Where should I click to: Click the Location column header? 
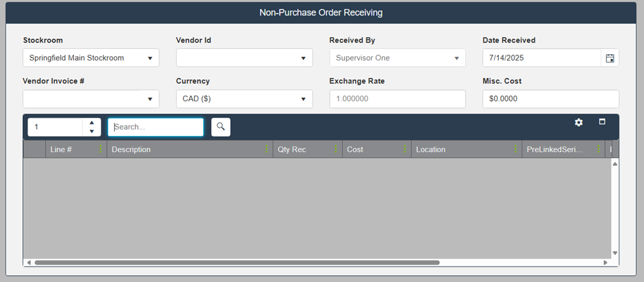(460, 150)
